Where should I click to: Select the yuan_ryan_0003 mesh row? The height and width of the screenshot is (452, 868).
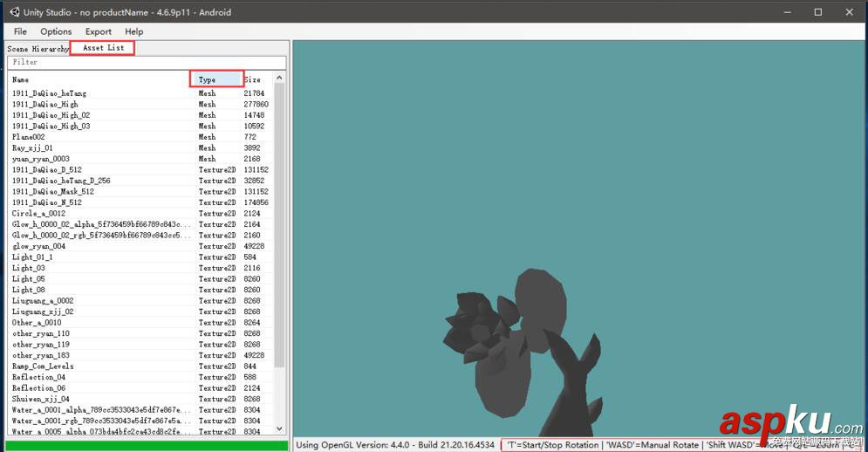click(141, 159)
